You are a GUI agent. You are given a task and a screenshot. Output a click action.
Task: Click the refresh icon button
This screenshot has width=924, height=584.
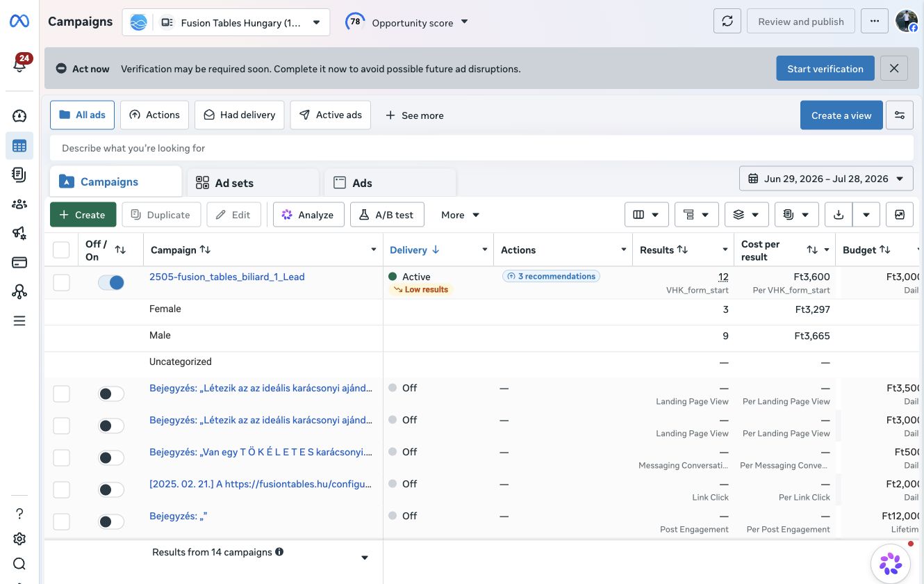click(727, 22)
